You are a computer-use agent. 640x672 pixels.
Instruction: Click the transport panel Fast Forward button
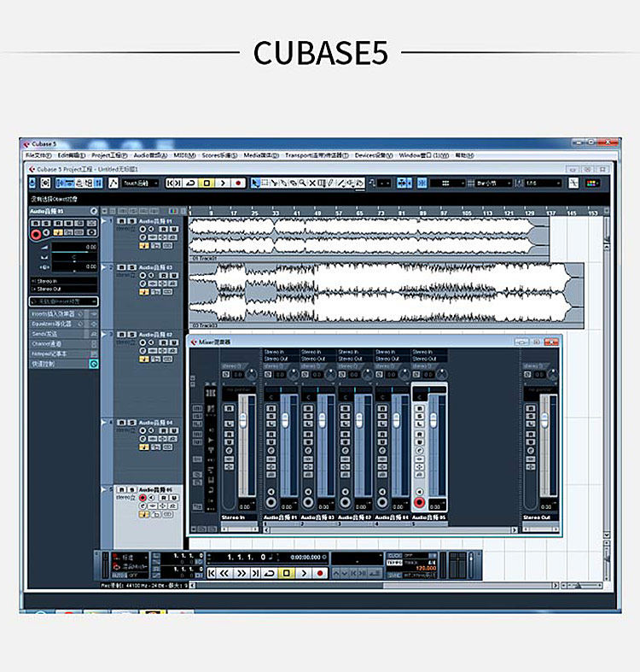pyautogui.click(x=241, y=573)
